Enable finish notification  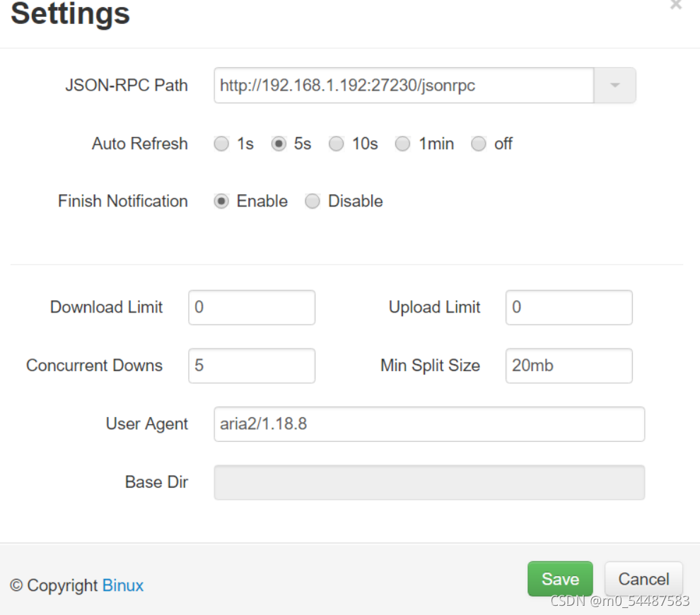coord(222,201)
